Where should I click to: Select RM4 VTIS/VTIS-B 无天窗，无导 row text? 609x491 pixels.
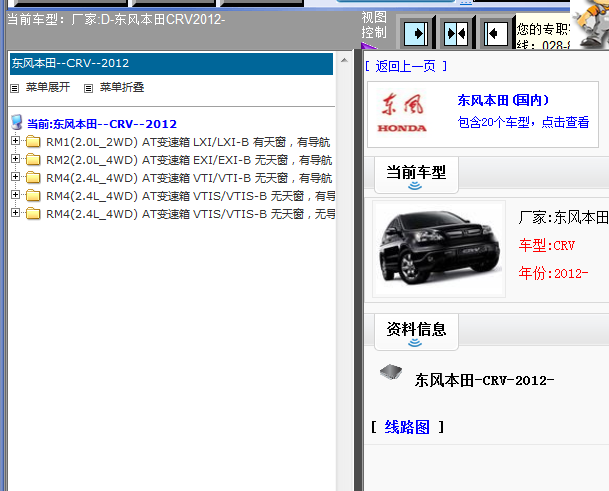[190, 214]
